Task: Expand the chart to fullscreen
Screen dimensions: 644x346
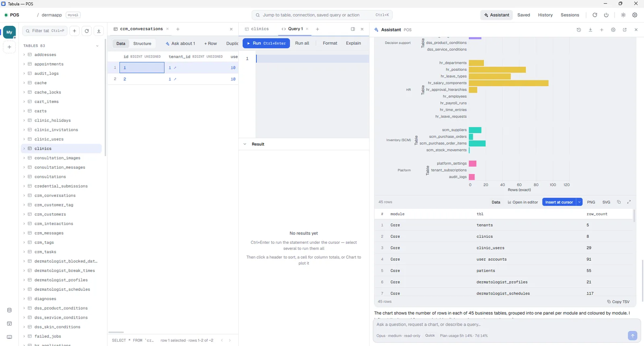Action: point(629,202)
